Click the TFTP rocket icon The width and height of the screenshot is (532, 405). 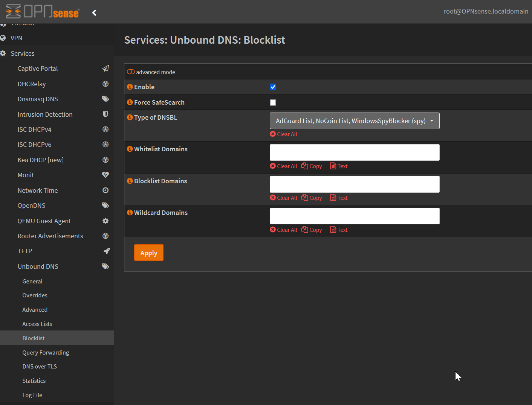coord(107,251)
